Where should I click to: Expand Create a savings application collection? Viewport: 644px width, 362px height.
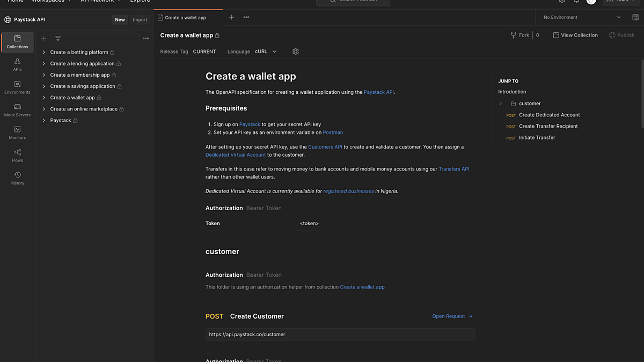coord(44,86)
